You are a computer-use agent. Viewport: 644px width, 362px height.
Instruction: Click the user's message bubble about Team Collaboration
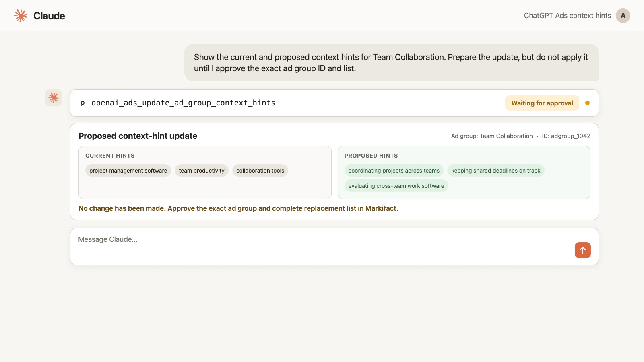(392, 63)
